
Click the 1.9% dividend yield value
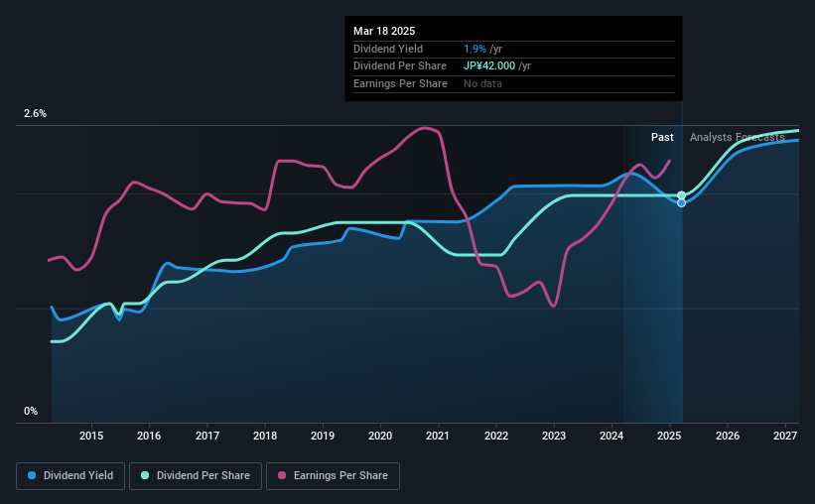pyautogui.click(x=475, y=49)
